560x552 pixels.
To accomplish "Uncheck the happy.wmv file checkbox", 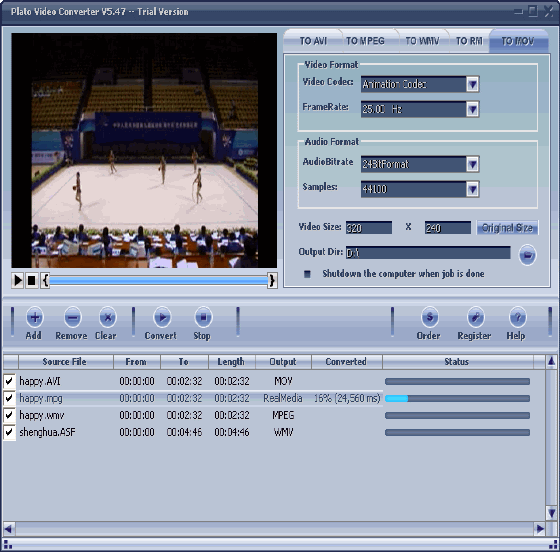I will tap(9, 415).
